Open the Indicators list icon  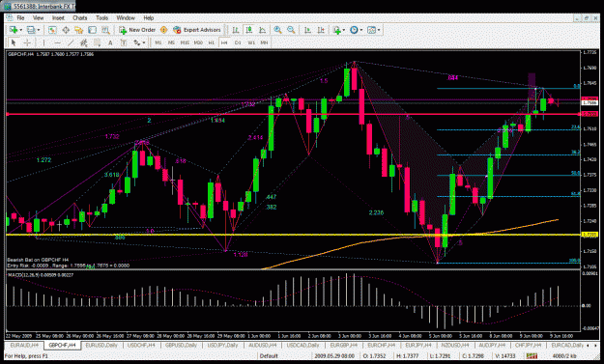click(337, 30)
